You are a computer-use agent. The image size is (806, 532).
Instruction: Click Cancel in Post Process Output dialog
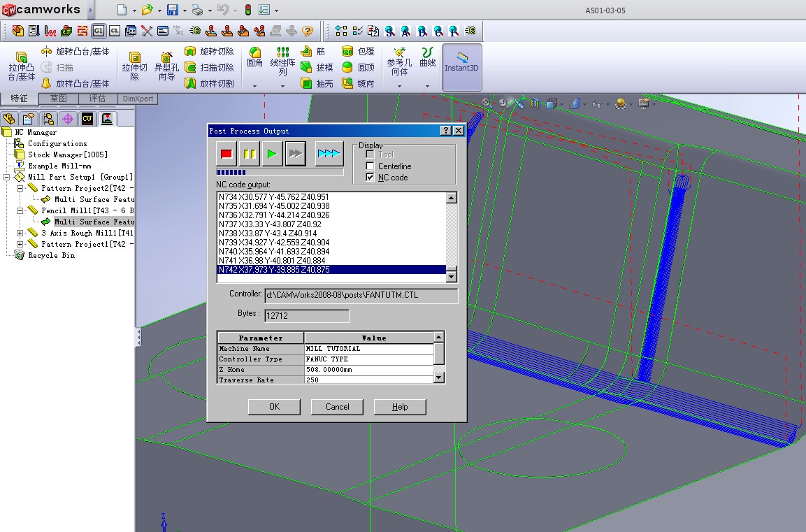point(337,407)
